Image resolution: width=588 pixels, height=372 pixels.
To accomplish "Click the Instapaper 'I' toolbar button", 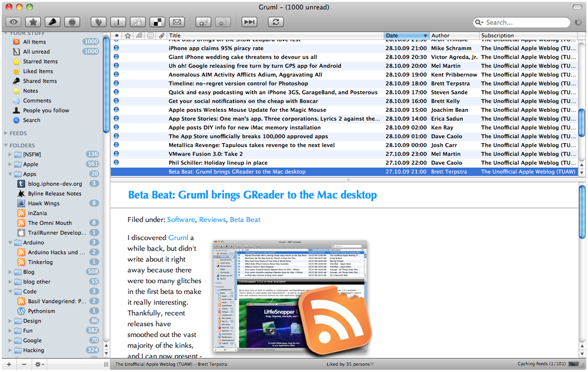I will click(x=118, y=22).
